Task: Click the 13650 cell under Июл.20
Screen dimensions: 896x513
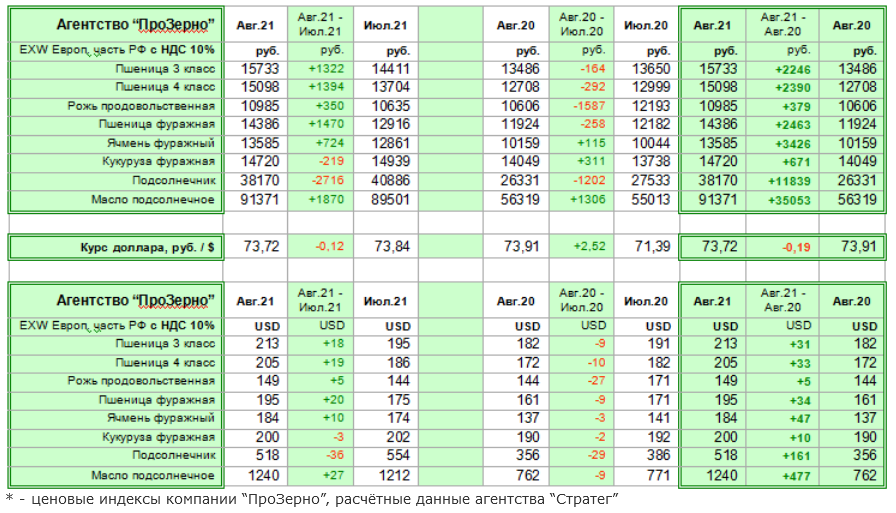Action: [651, 69]
